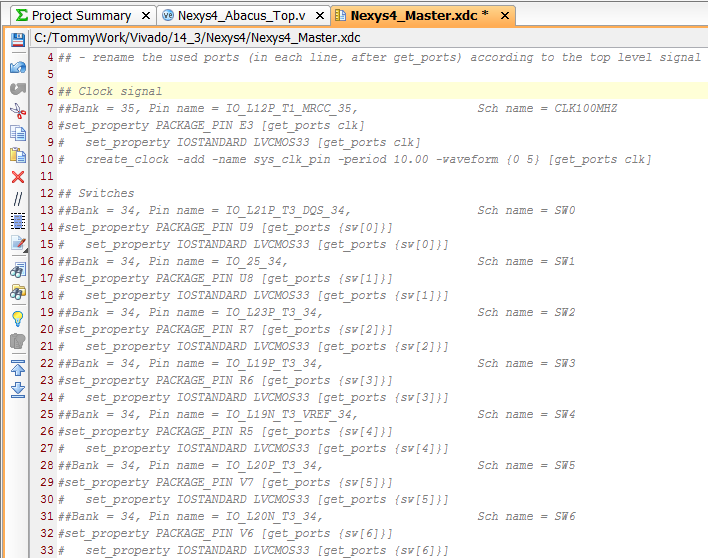Viewport: 708px width, 558px height.
Task: Save the file with the floppy disk icon
Action: coord(18,40)
